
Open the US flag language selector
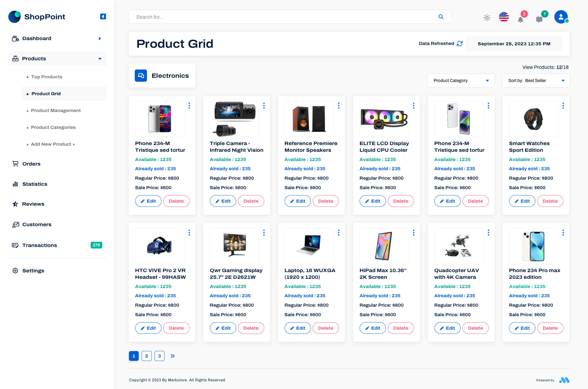504,17
